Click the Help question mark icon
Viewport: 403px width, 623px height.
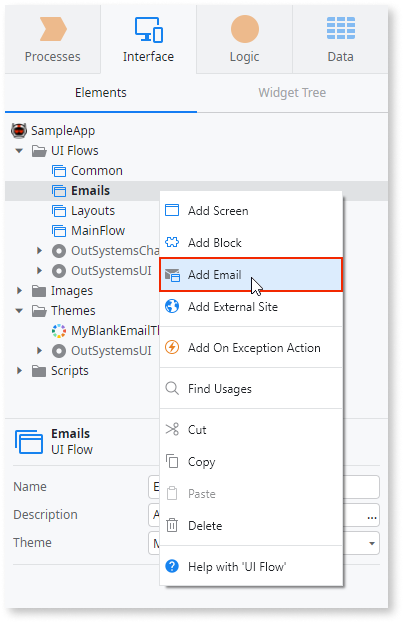click(x=172, y=566)
